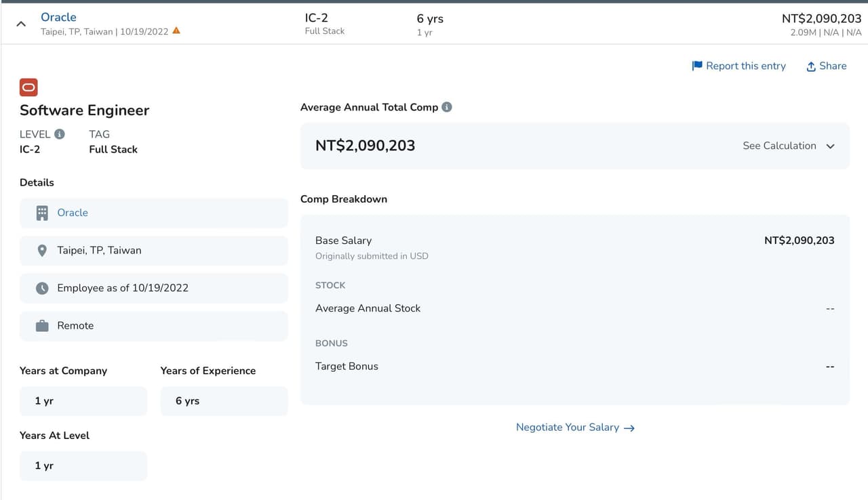The width and height of the screenshot is (868, 500).
Task: Open the Oracle link under Details
Action: (x=73, y=213)
